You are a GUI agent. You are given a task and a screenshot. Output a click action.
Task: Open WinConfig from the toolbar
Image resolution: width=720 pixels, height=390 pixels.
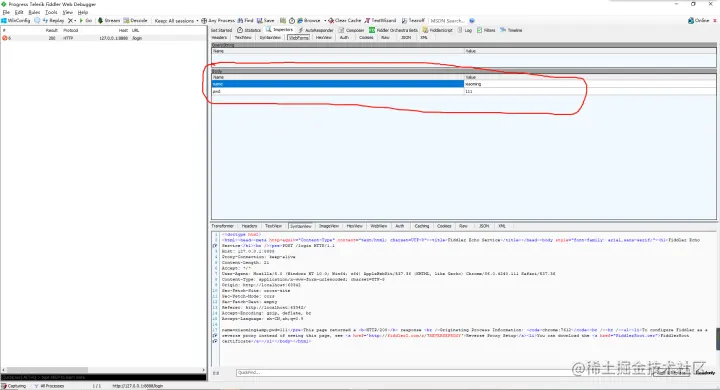tap(16, 21)
